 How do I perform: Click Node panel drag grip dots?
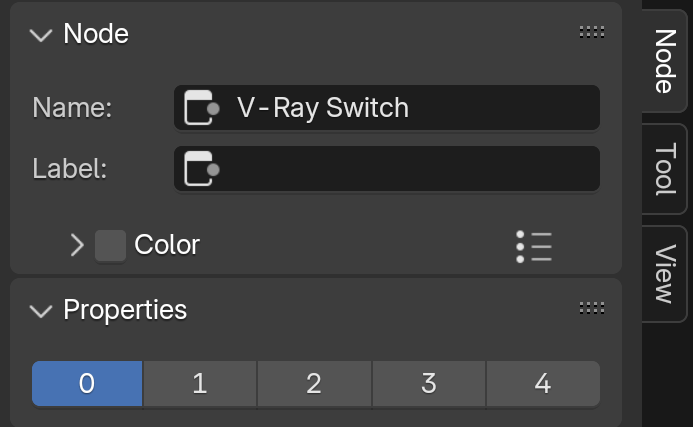click(x=592, y=32)
